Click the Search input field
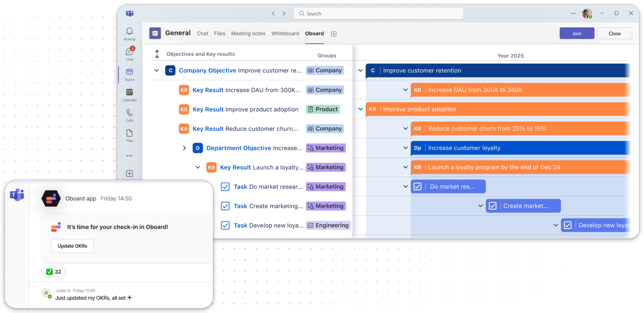Image resolution: width=644 pixels, height=313 pixels. [x=379, y=14]
